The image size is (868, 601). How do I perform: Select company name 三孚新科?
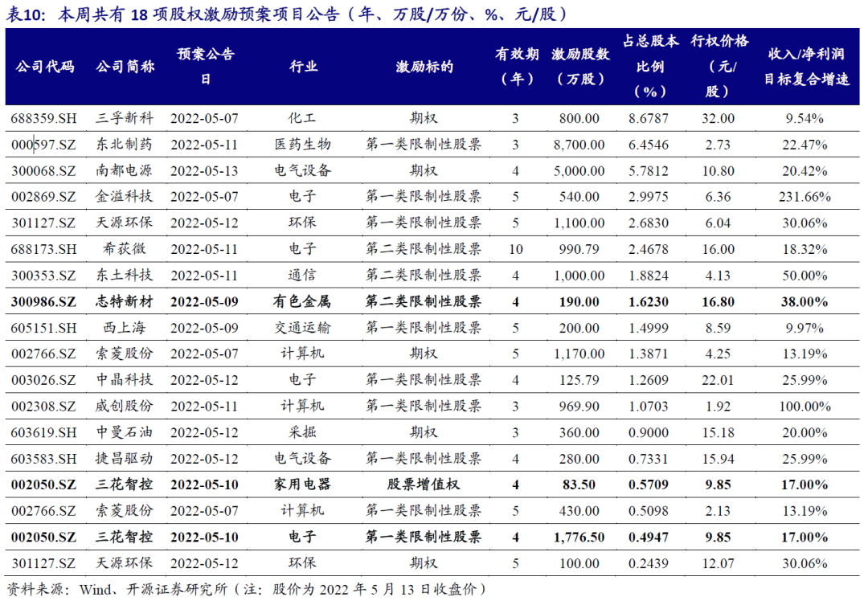point(125,118)
